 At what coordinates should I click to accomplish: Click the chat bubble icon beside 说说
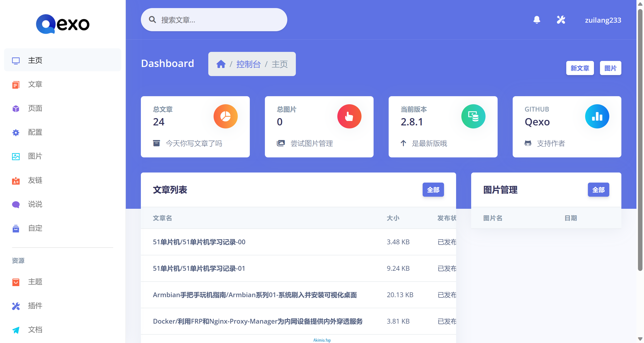point(16,204)
